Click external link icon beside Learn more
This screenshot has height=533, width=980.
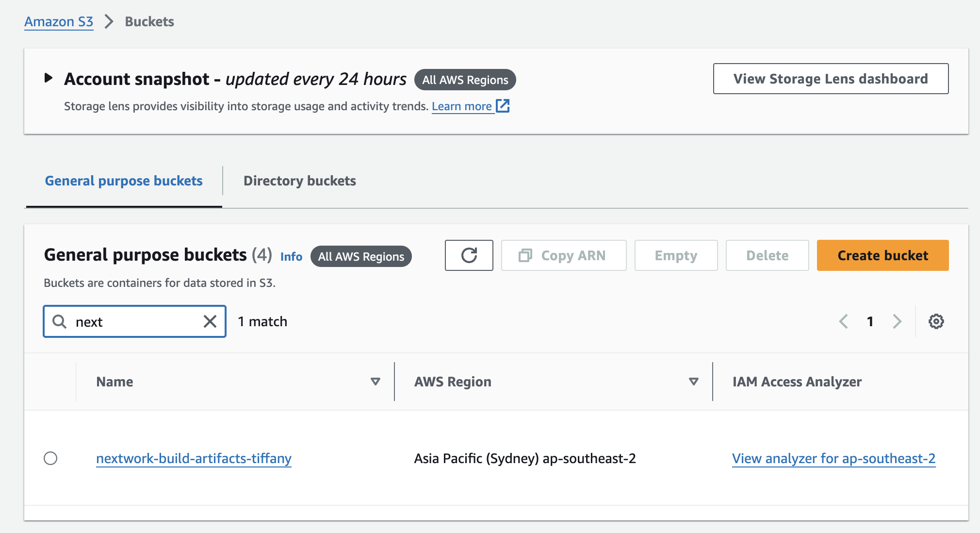(x=503, y=106)
